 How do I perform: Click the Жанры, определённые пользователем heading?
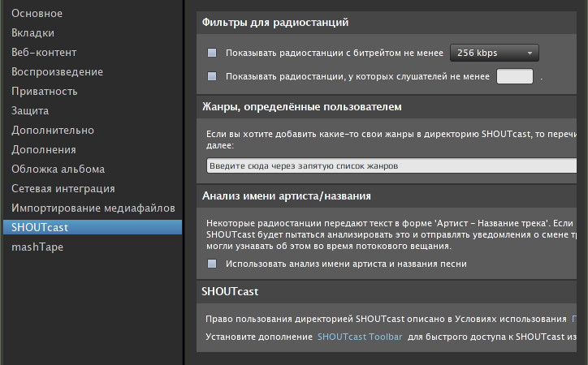(x=302, y=107)
